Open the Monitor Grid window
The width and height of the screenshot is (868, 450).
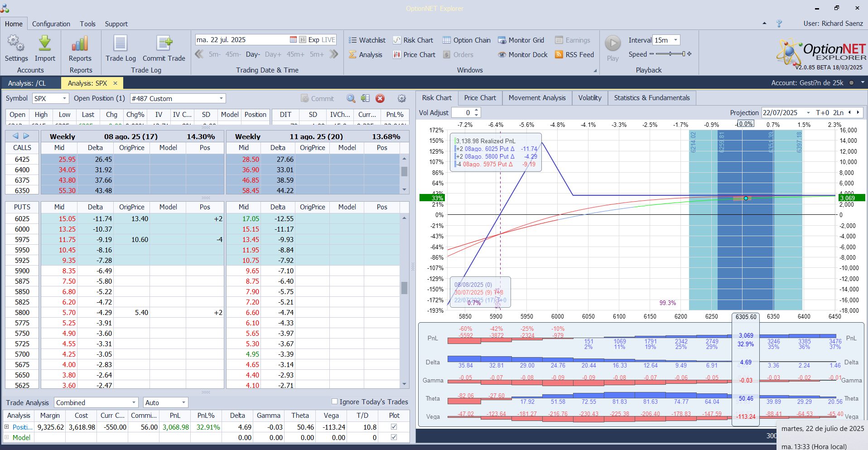521,40
